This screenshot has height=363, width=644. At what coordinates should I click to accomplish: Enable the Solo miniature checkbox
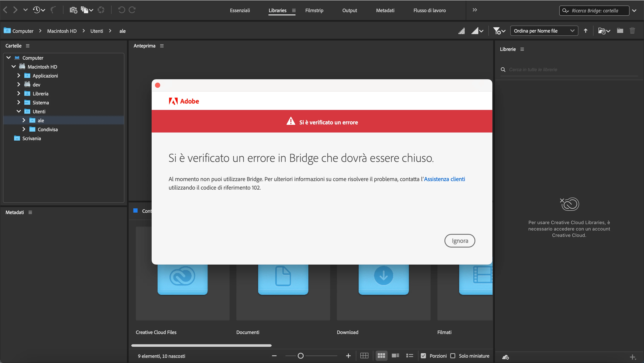pyautogui.click(x=453, y=356)
